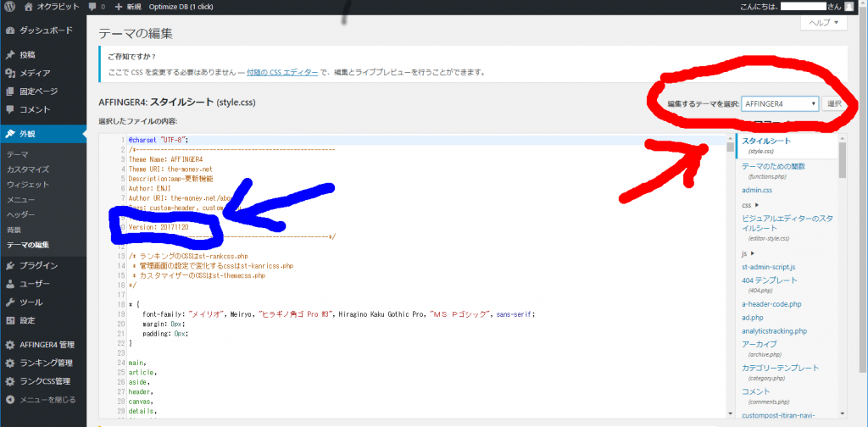Click the 外観 paintbrush icon
The image size is (868, 427).
pyautogui.click(x=10, y=134)
